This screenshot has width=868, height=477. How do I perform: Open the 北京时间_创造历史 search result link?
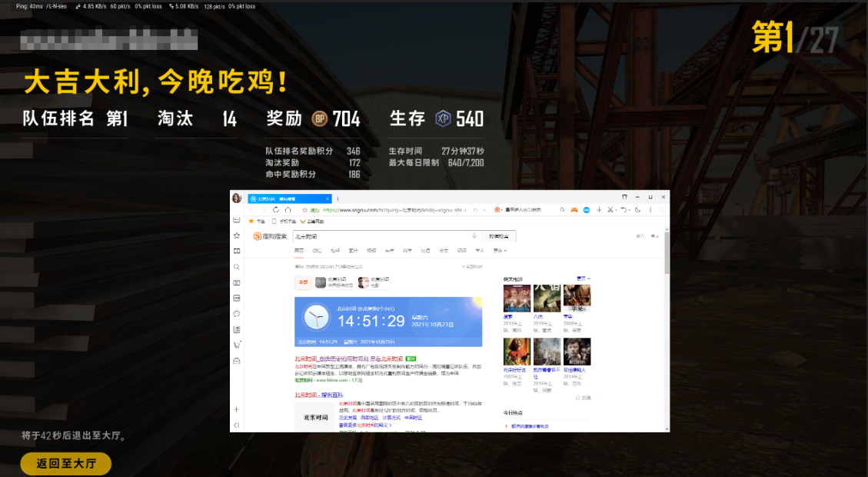(348, 359)
